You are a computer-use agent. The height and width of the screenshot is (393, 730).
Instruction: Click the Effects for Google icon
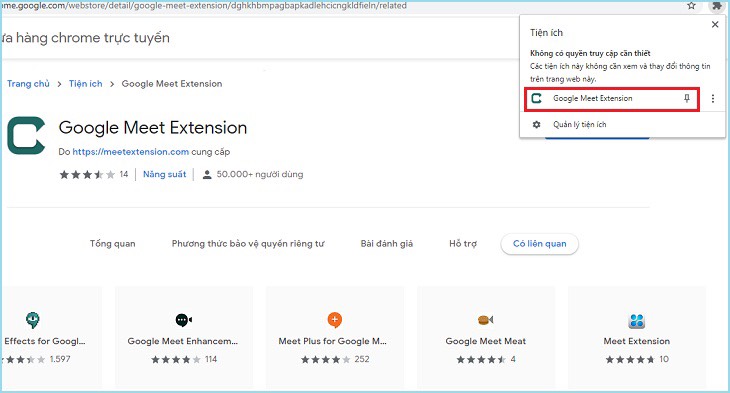point(33,320)
